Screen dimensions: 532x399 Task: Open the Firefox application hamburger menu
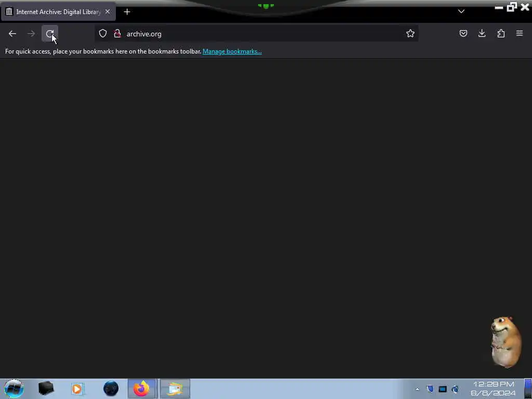(520, 33)
